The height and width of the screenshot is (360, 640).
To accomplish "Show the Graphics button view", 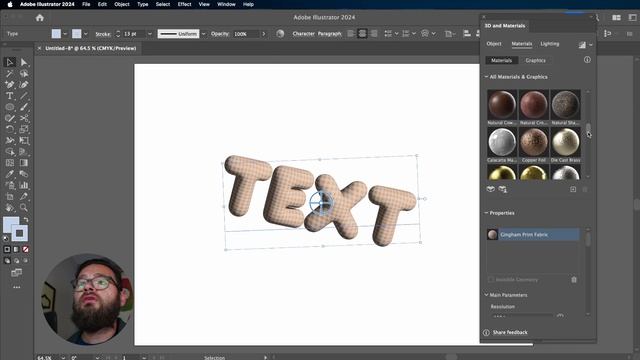I will point(536,60).
